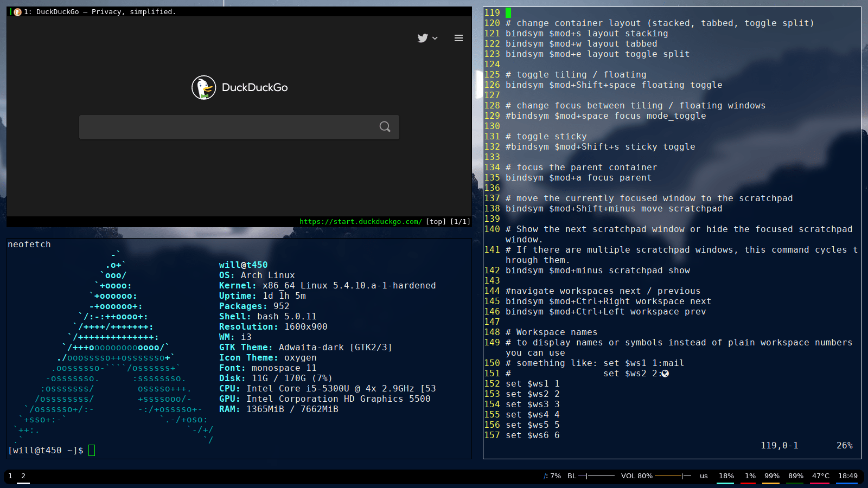Click the 'Font: monospace 11' line
This screenshot has width=868, height=488.
pos(268,368)
